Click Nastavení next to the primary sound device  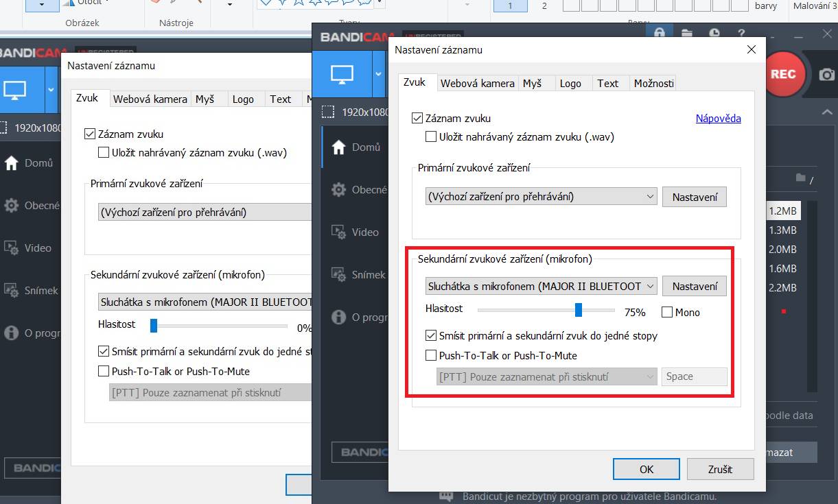coord(695,197)
